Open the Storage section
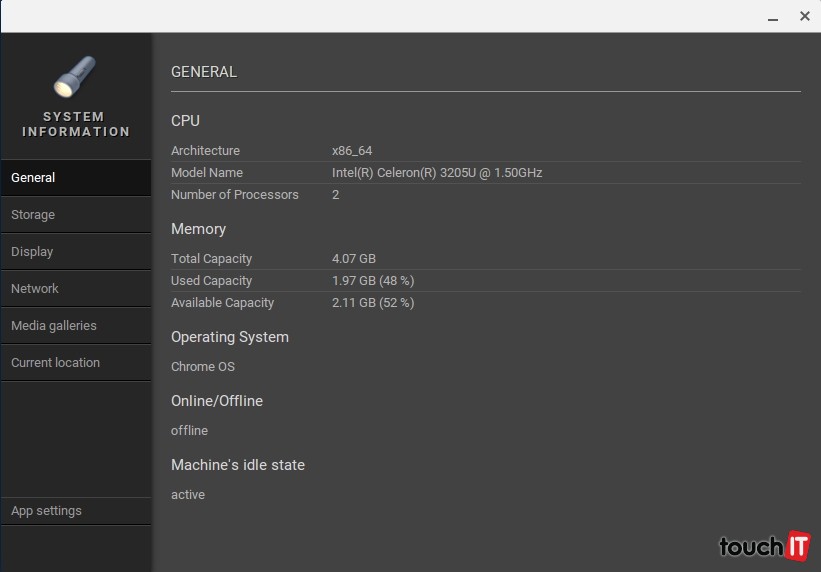The image size is (821, 572). tap(76, 215)
